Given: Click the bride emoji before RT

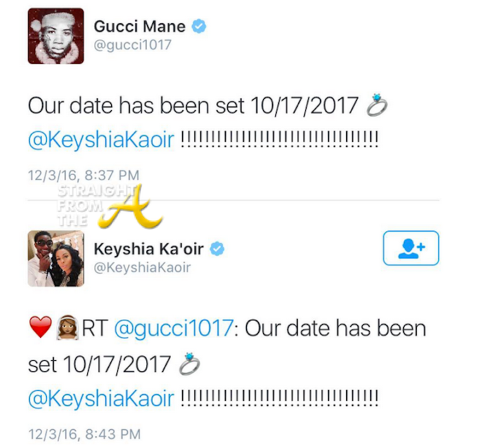Looking at the screenshot, I should [x=66, y=329].
